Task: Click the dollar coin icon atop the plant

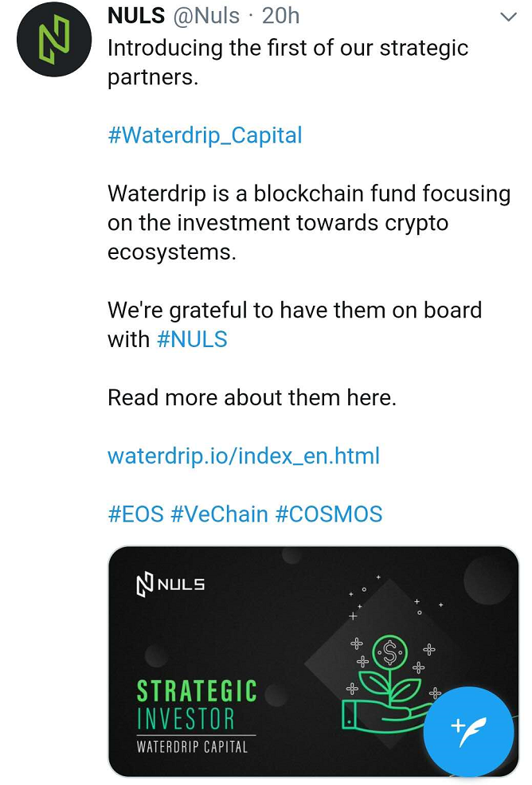Action: point(389,651)
